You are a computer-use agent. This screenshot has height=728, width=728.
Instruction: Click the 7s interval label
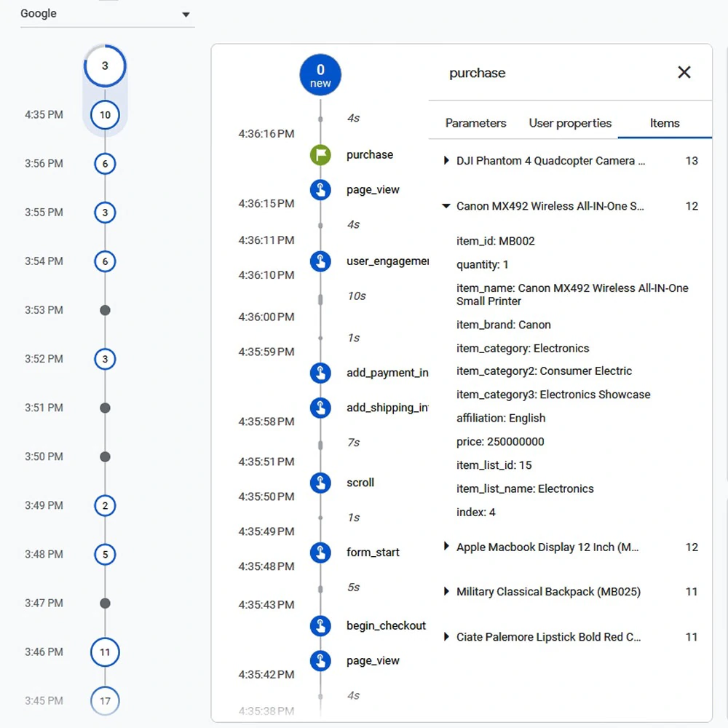click(353, 443)
